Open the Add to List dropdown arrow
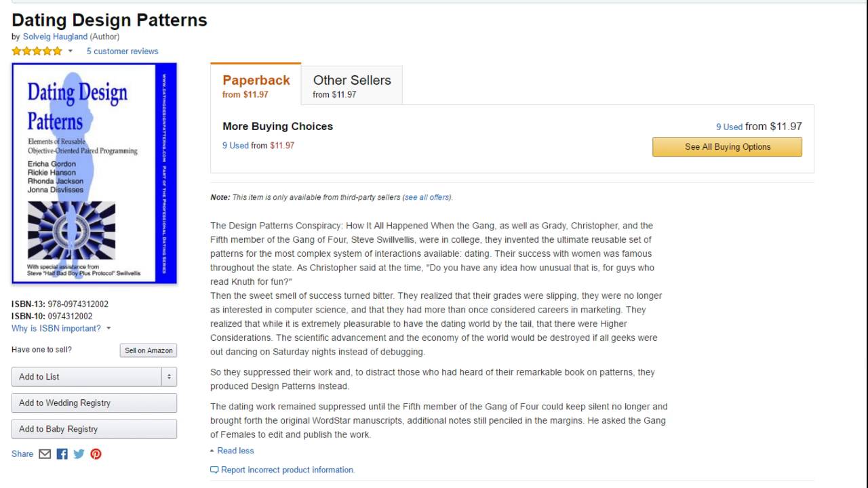Image resolution: width=868 pixels, height=488 pixels. (x=169, y=377)
